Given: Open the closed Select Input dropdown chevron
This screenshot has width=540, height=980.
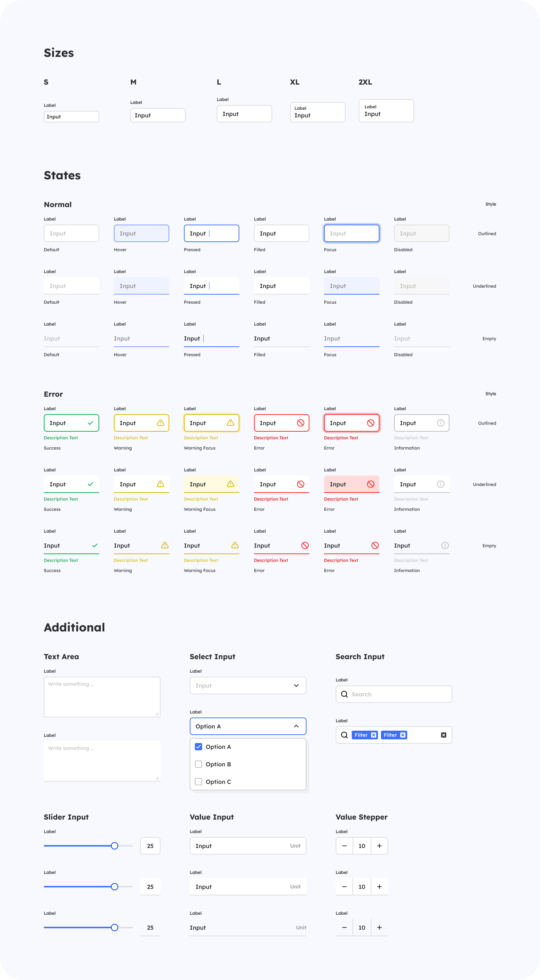Looking at the screenshot, I should [x=296, y=685].
